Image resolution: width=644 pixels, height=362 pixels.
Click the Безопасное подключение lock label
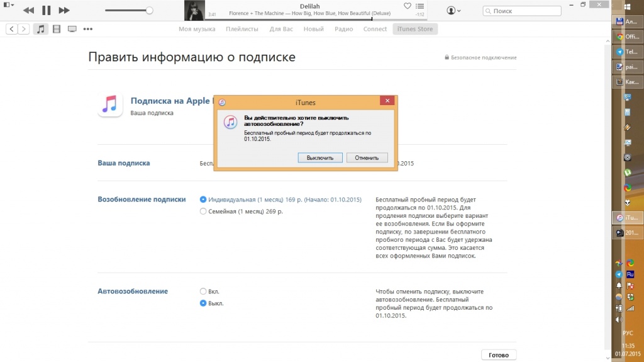pyautogui.click(x=480, y=57)
